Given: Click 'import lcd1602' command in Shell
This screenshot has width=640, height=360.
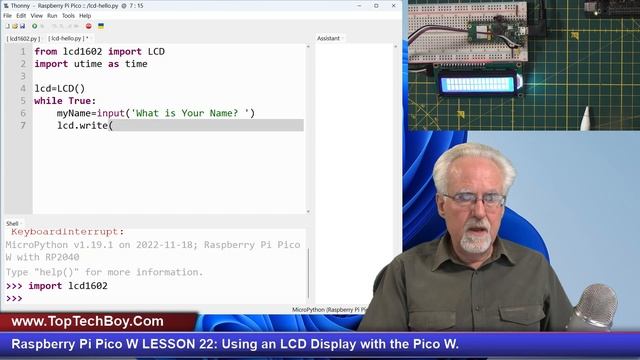Looking at the screenshot, I should (x=68, y=286).
